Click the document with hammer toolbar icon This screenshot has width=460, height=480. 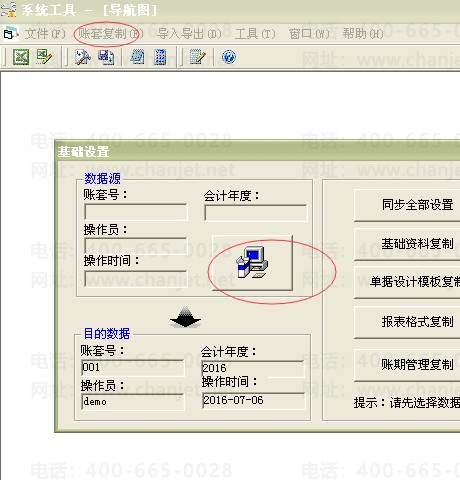(82, 57)
